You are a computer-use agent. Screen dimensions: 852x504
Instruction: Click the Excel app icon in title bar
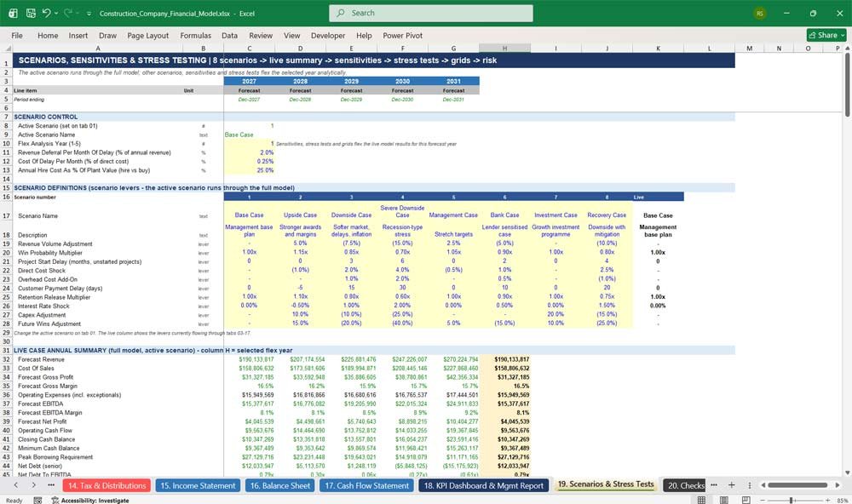tap(13, 13)
